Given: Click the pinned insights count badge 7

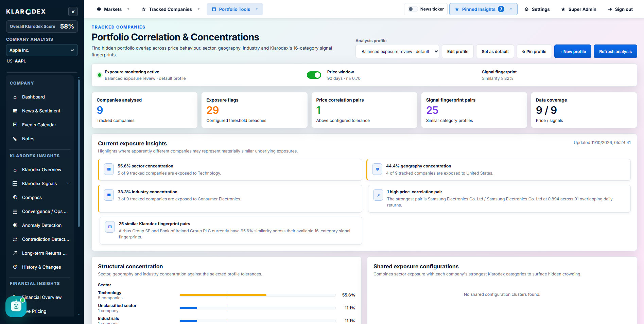Looking at the screenshot, I should pos(501,9).
